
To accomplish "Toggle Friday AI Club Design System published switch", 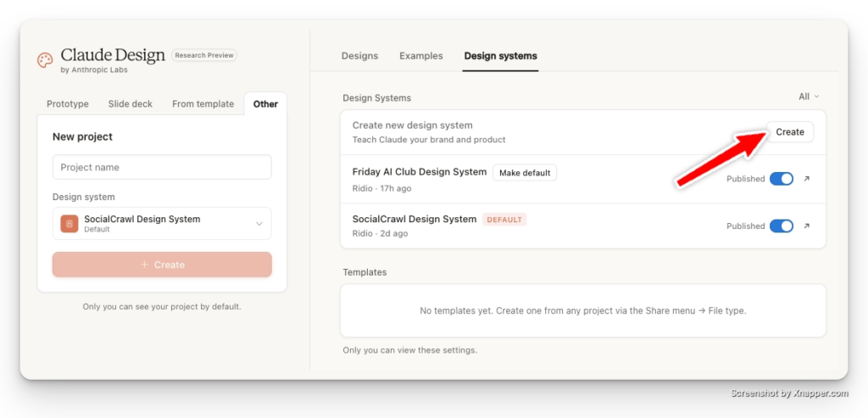I will [781, 179].
